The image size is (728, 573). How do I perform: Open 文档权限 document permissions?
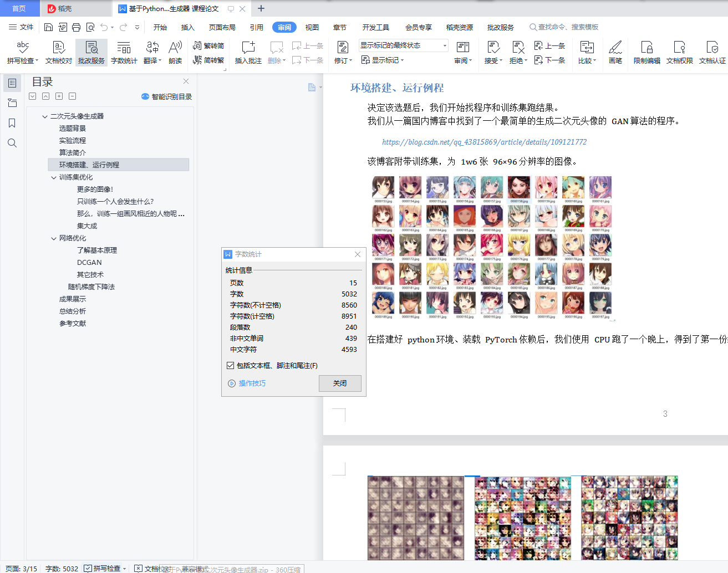tap(680, 53)
